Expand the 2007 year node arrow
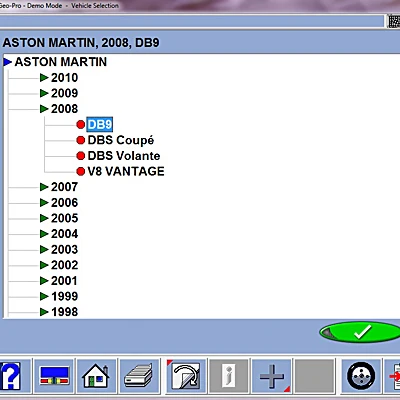 point(44,187)
